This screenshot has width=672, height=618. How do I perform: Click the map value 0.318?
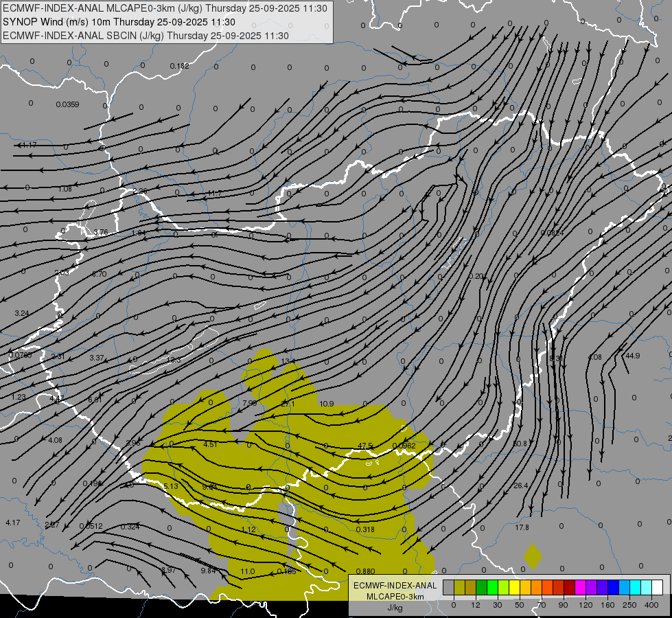[x=365, y=529]
